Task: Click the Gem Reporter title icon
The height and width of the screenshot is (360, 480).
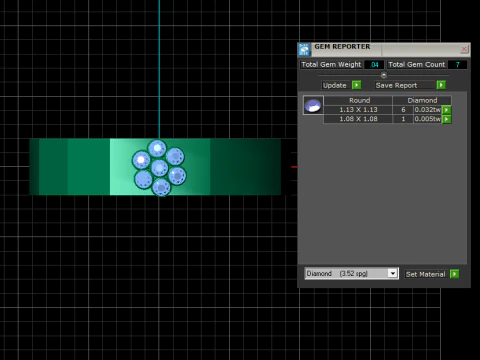Action: click(304, 49)
